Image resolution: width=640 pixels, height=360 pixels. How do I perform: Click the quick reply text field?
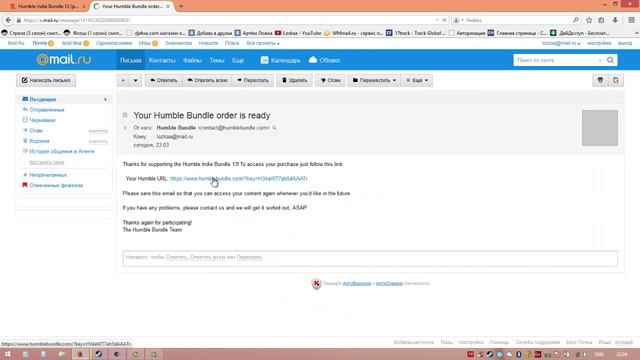[370, 258]
